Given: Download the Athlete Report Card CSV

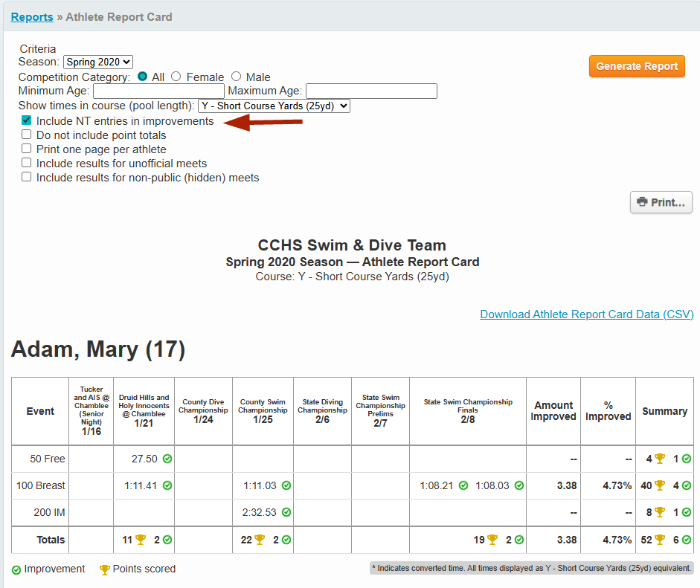Looking at the screenshot, I should [x=586, y=314].
